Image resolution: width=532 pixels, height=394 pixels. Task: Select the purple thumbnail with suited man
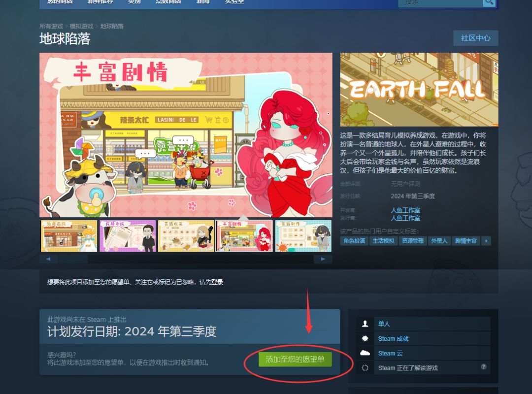pos(128,236)
